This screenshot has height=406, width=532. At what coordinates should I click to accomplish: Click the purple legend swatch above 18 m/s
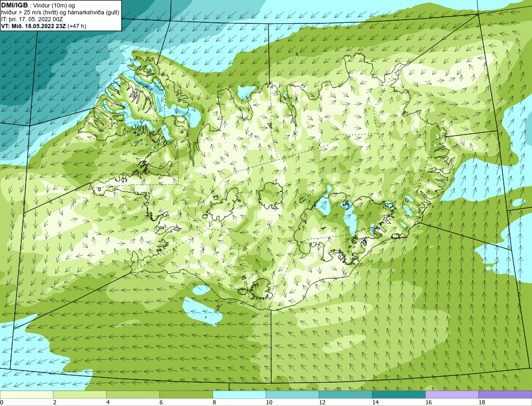pos(505,394)
